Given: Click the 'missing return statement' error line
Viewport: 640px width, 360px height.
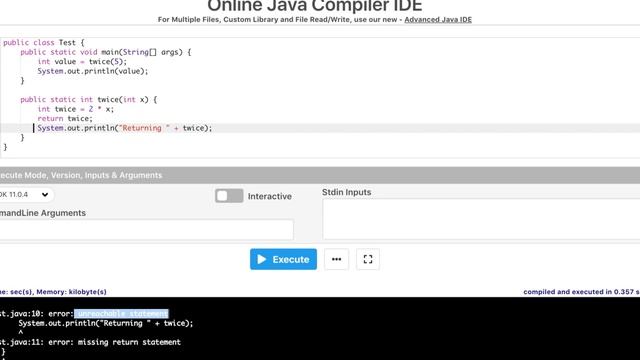Looking at the screenshot, I should point(90,342).
